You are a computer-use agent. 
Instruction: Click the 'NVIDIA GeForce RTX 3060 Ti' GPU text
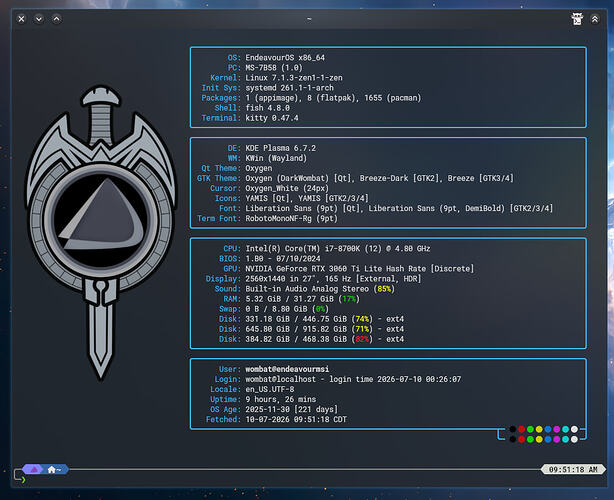(x=305, y=269)
